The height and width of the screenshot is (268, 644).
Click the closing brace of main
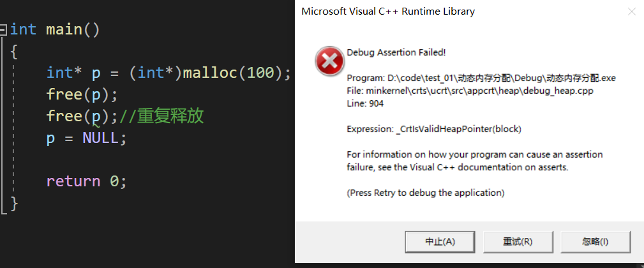[x=15, y=203]
